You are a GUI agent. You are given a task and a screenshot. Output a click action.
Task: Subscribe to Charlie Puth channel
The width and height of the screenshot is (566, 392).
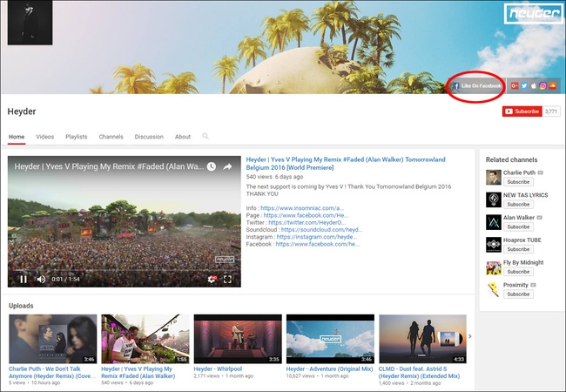coord(518,182)
